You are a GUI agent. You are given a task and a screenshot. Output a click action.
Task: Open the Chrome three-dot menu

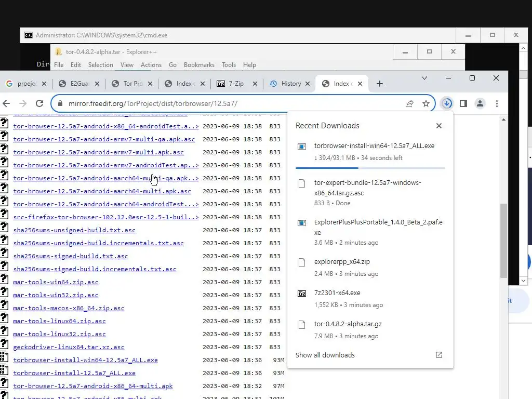tap(497, 103)
